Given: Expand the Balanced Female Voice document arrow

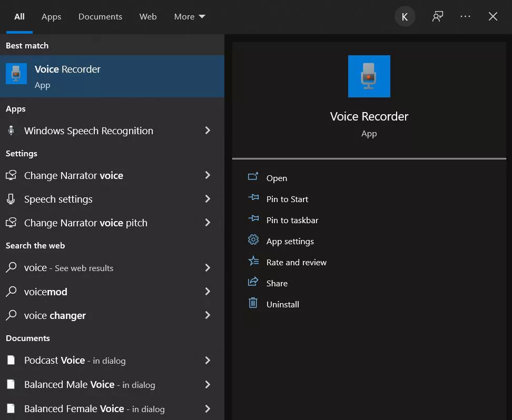Looking at the screenshot, I should coord(208,408).
